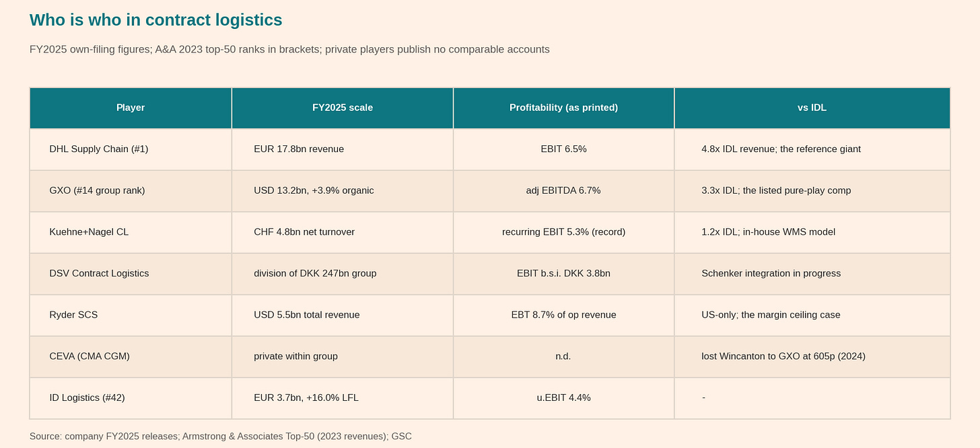This screenshot has width=980, height=448.
Task: Click the 'CEVA (CMA CGM)' cell
Action: click(131, 357)
